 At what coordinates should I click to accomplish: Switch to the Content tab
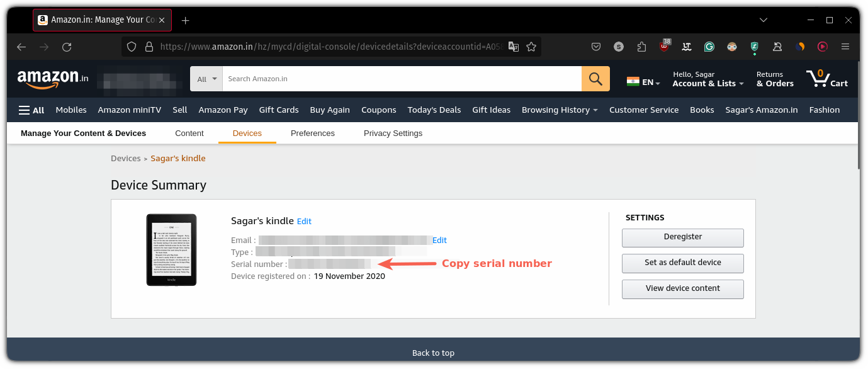(189, 133)
